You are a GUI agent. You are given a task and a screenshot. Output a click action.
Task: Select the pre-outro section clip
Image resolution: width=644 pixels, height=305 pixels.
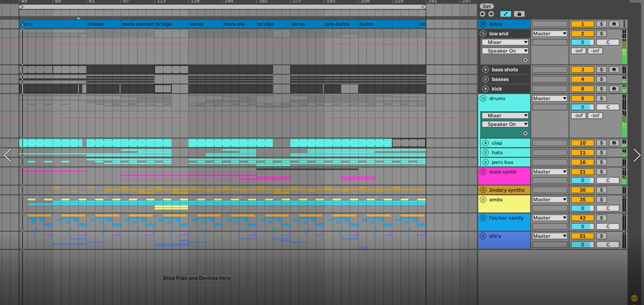[341, 24]
